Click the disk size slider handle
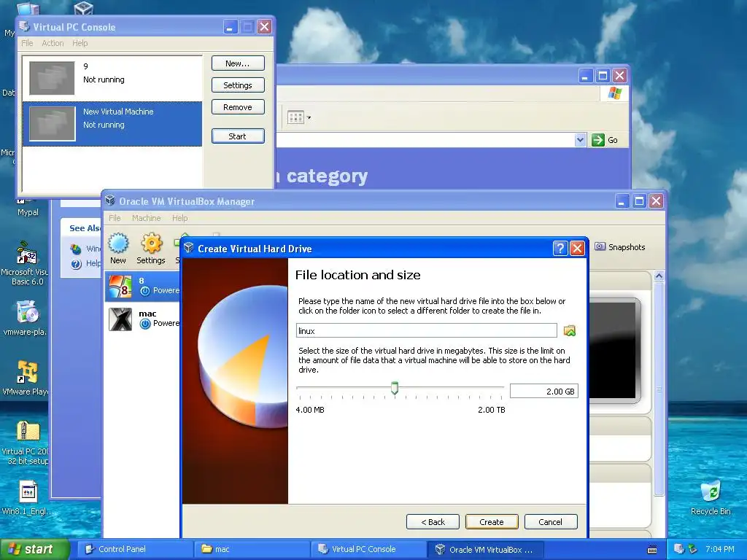 (395, 388)
